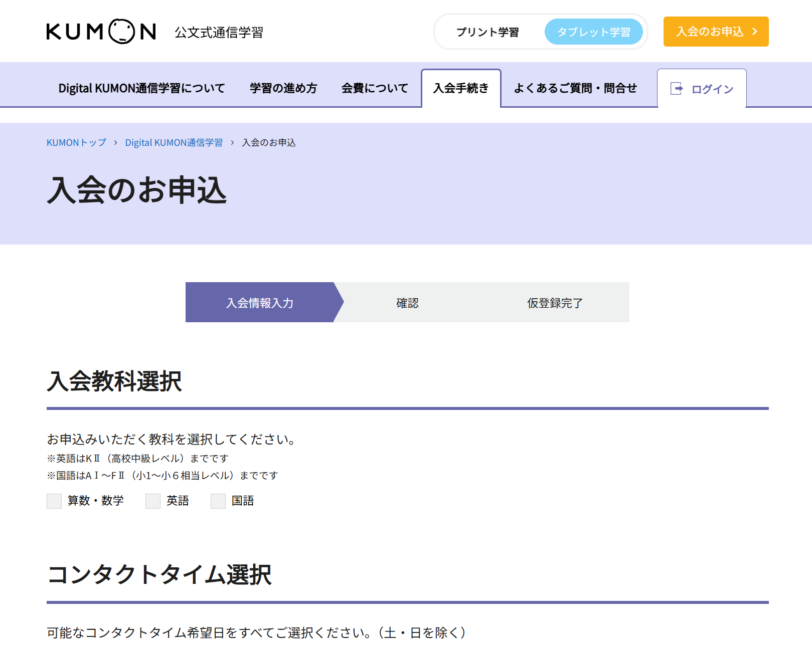The width and height of the screenshot is (812, 647).
Task: Check the 算数・数学 checkbox
Action: tap(54, 501)
